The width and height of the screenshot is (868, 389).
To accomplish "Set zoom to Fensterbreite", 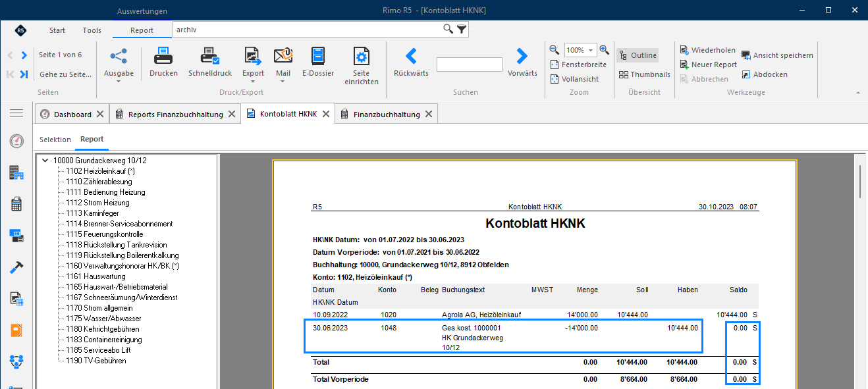I will [578, 65].
